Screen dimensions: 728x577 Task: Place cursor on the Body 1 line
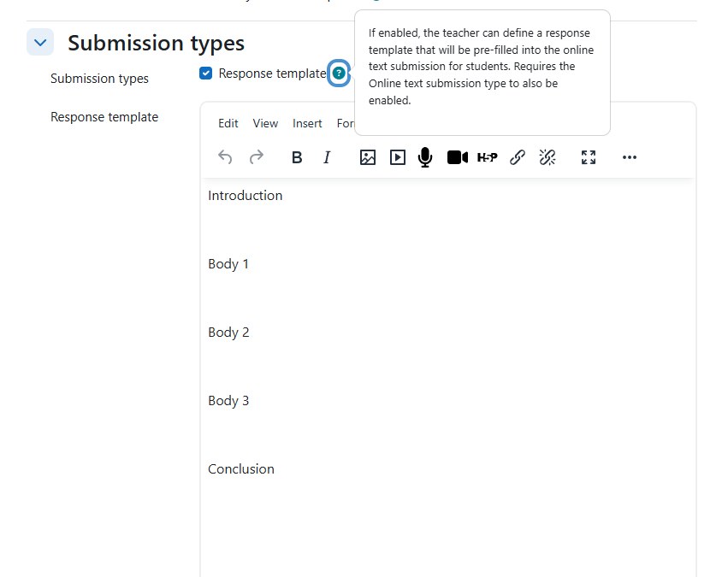[x=228, y=264]
